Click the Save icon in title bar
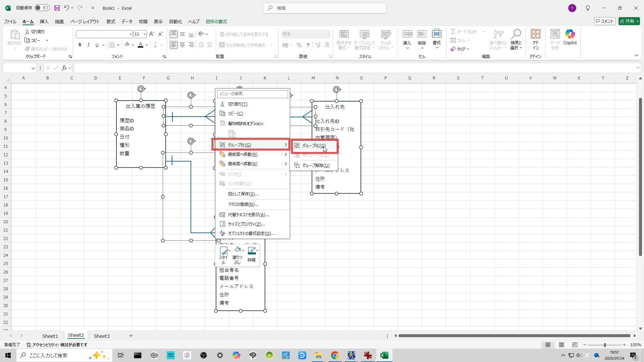 point(57,8)
